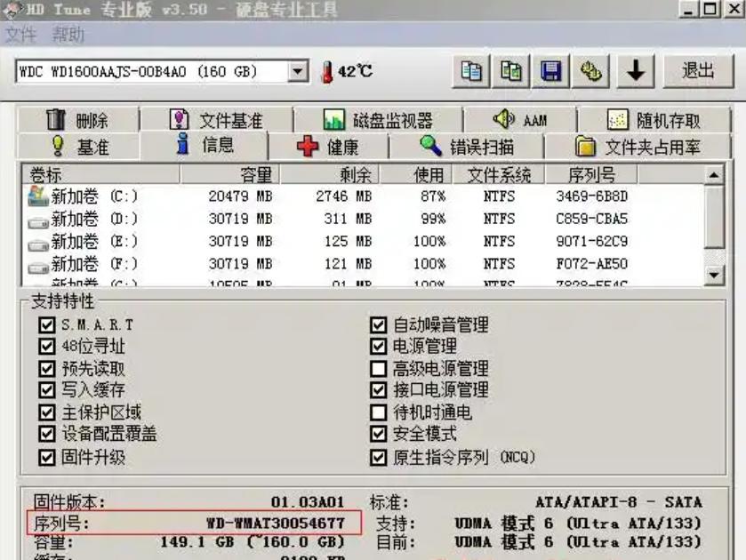Save with the blue floppy disk icon
The height and width of the screenshot is (560, 746).
pyautogui.click(x=551, y=72)
